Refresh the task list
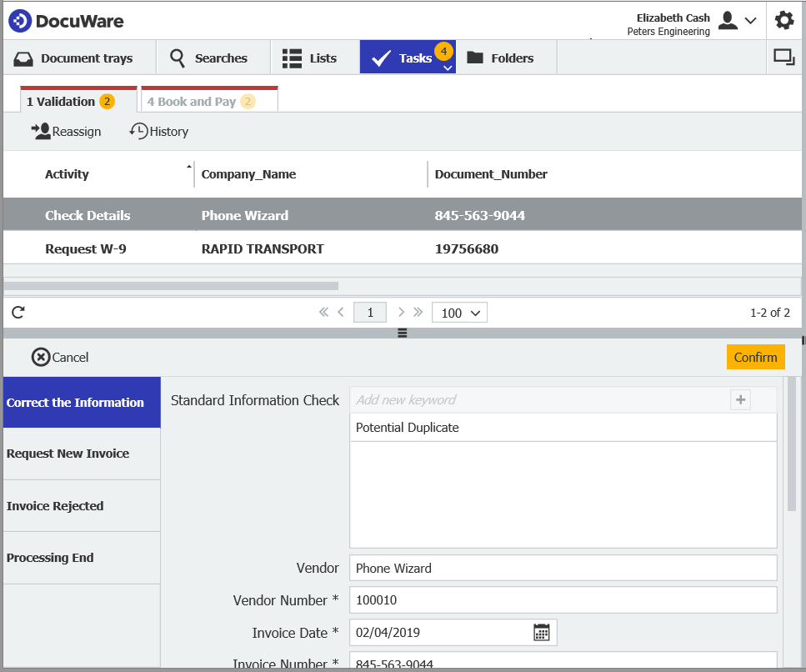Image resolution: width=806 pixels, height=672 pixels. pos(18,312)
